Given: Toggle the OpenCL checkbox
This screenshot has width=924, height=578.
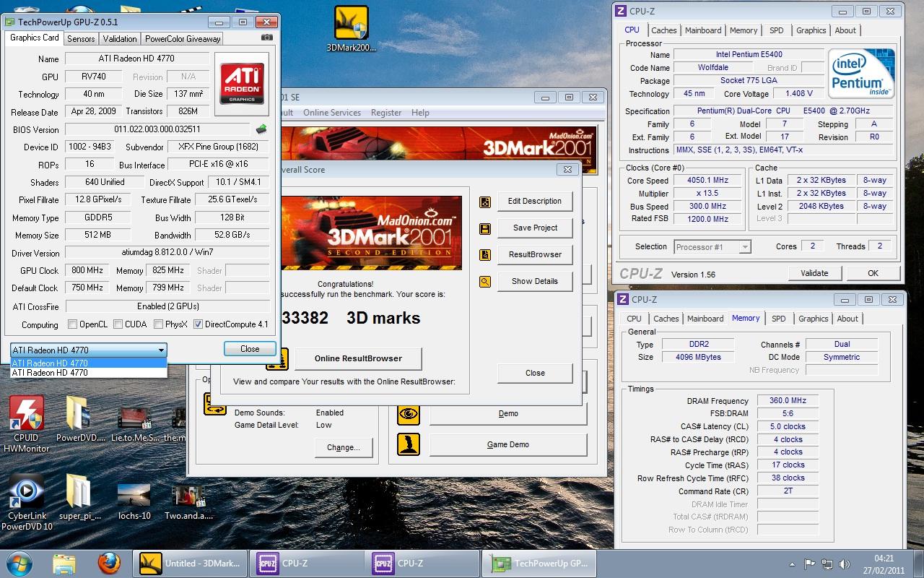Looking at the screenshot, I should [72, 324].
